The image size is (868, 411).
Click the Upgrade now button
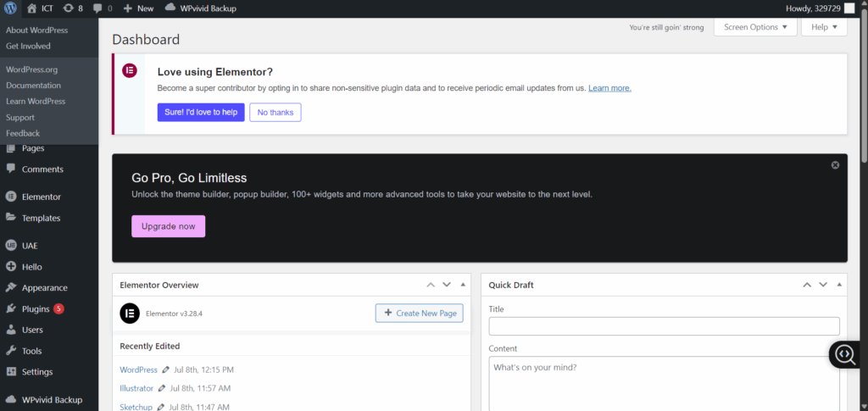(168, 226)
